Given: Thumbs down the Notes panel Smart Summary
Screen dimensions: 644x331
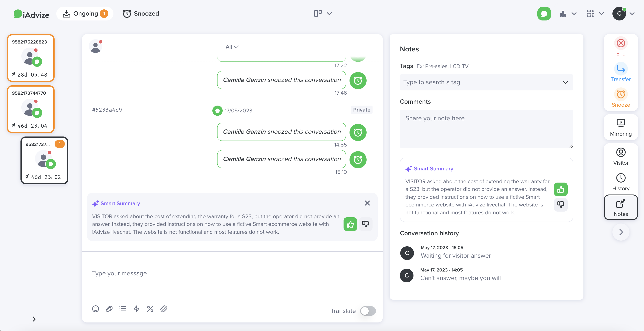Looking at the screenshot, I should [561, 205].
